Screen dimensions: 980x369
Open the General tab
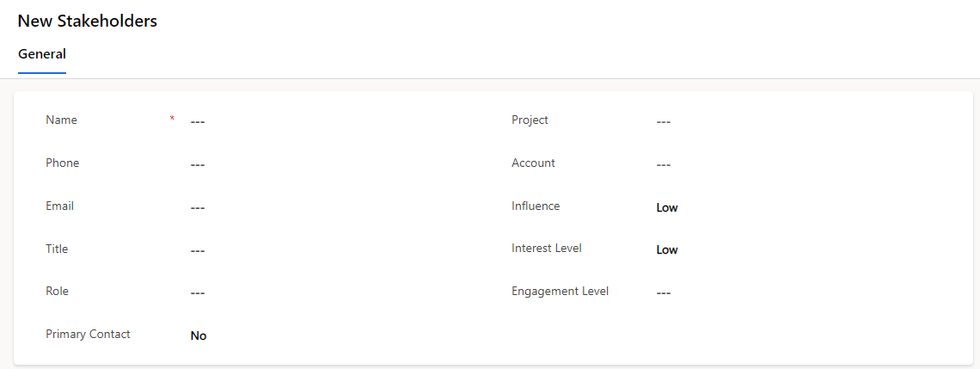42,54
